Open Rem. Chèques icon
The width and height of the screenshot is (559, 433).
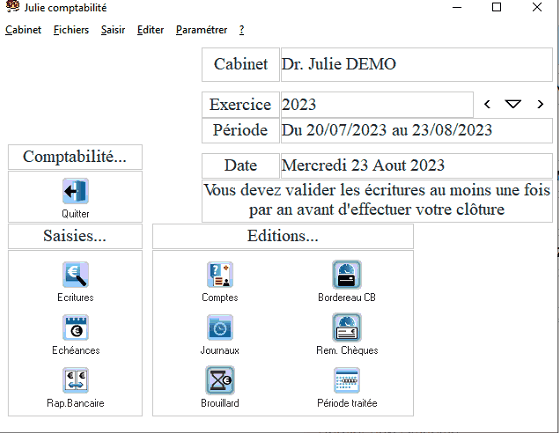point(347,328)
